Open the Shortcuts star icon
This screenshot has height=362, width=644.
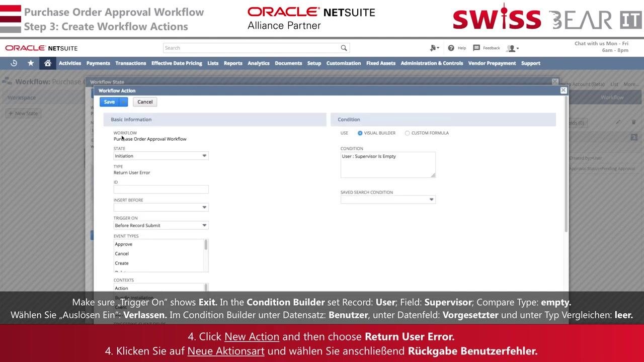(x=31, y=63)
